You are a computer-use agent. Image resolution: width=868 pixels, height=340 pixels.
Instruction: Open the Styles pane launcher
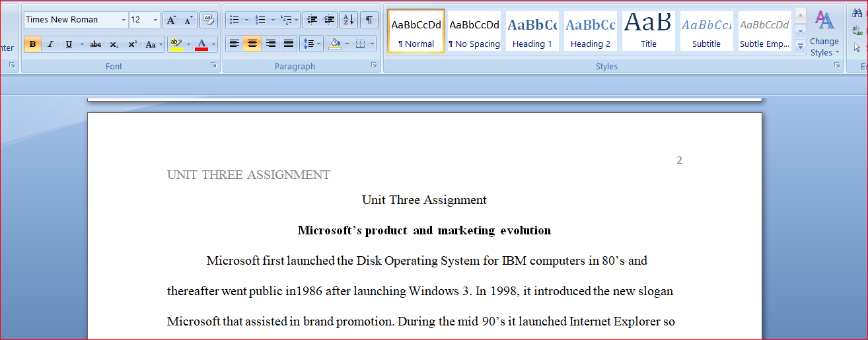(837, 65)
